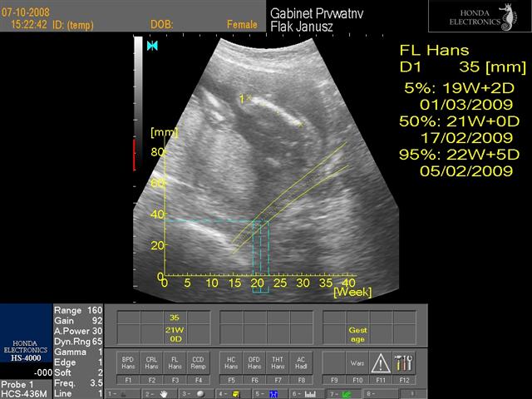Click the sphere icon in tab 3
The image size is (532, 399).
(x=199, y=393)
